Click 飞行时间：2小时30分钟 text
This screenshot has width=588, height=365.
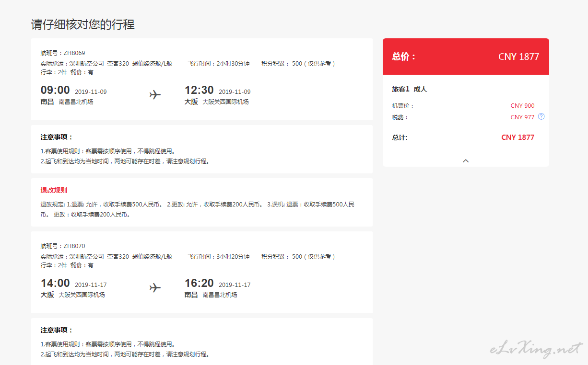(219, 63)
